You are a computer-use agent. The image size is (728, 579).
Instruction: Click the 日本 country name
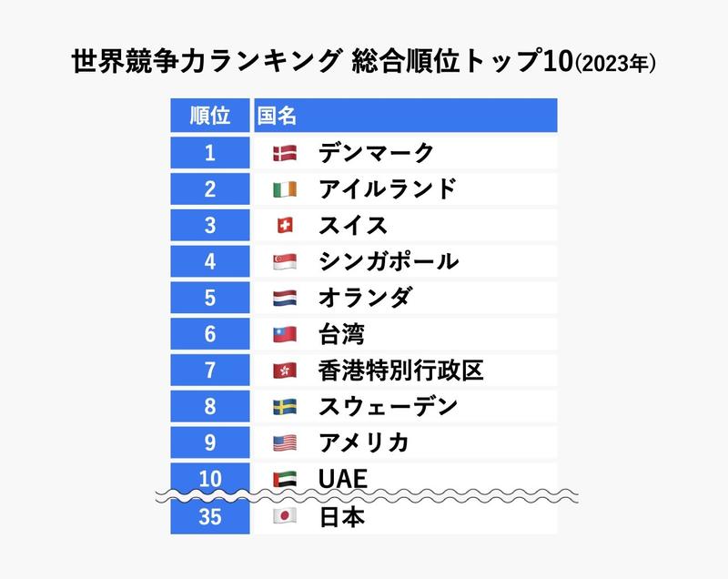point(342,517)
